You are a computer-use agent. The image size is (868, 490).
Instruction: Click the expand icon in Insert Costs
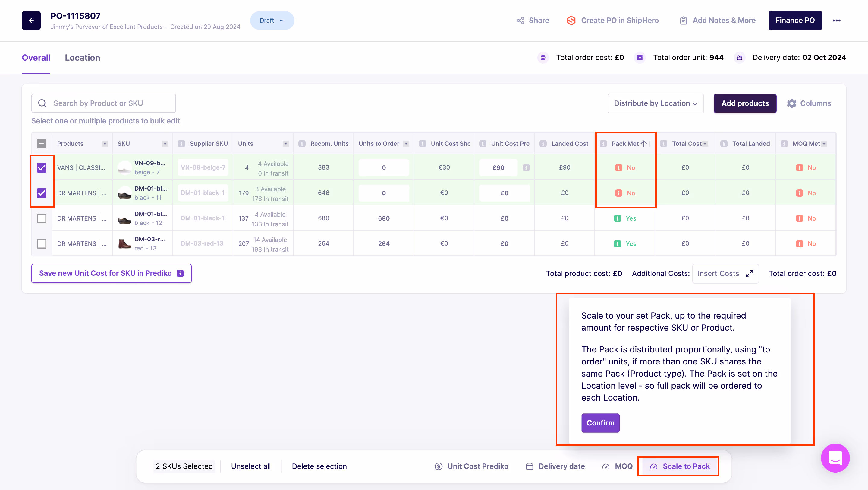click(x=749, y=273)
